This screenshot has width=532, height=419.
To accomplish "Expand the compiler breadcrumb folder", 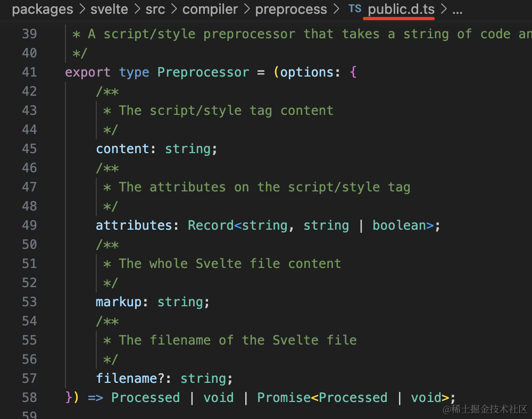I will (x=209, y=10).
